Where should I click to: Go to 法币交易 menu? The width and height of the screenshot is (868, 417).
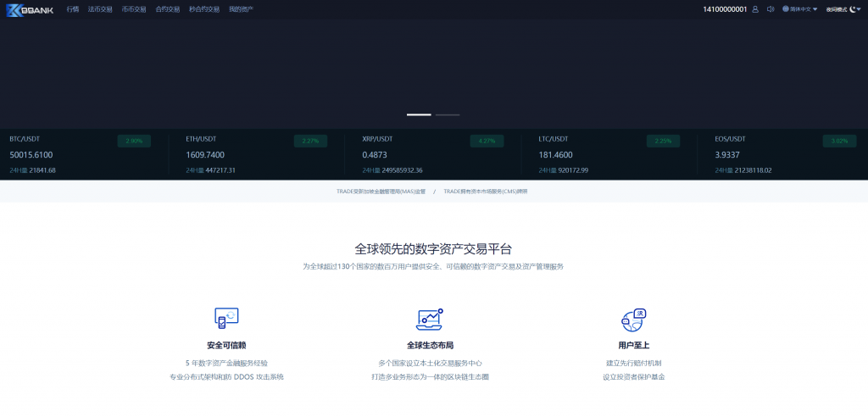[100, 9]
